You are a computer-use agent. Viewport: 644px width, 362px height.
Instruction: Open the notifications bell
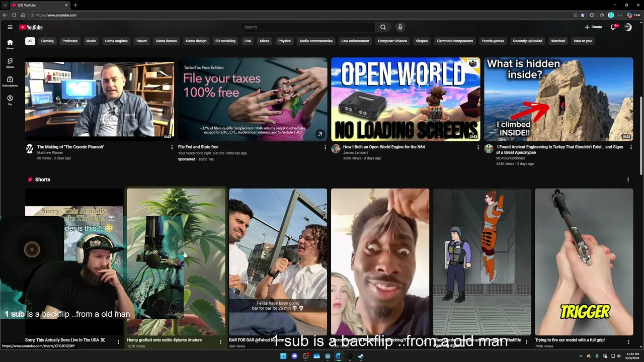pos(613,27)
